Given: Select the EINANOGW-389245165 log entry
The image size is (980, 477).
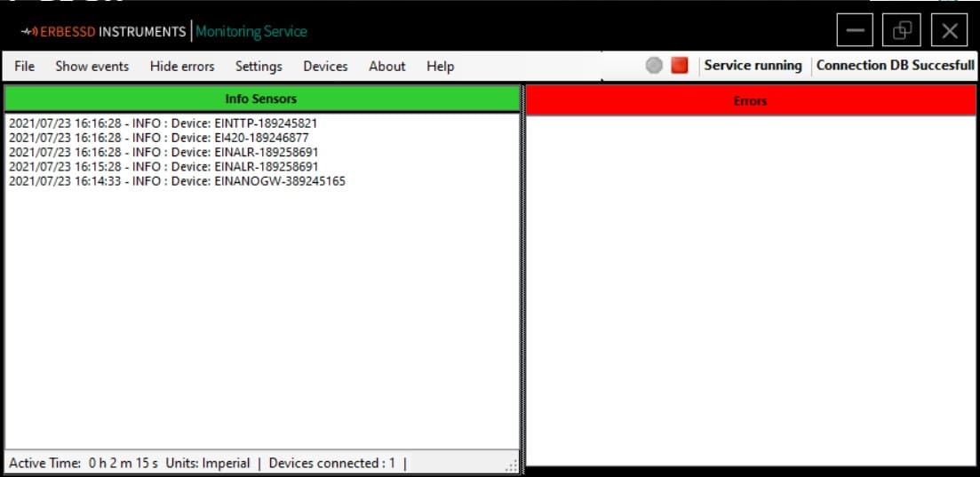Looking at the screenshot, I should (x=177, y=181).
